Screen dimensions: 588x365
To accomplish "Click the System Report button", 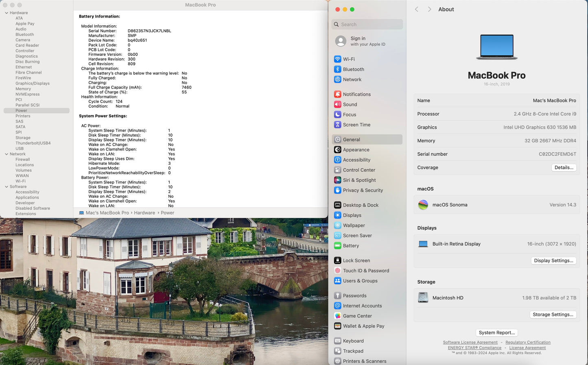I will click(x=496, y=332).
